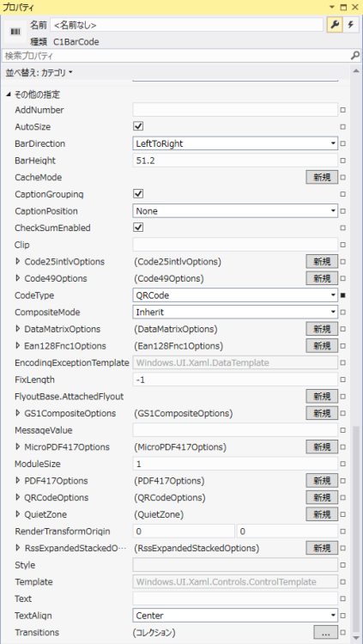The width and height of the screenshot is (363, 644).
Task: Open event handlers lightning icon
Action: tap(350, 25)
